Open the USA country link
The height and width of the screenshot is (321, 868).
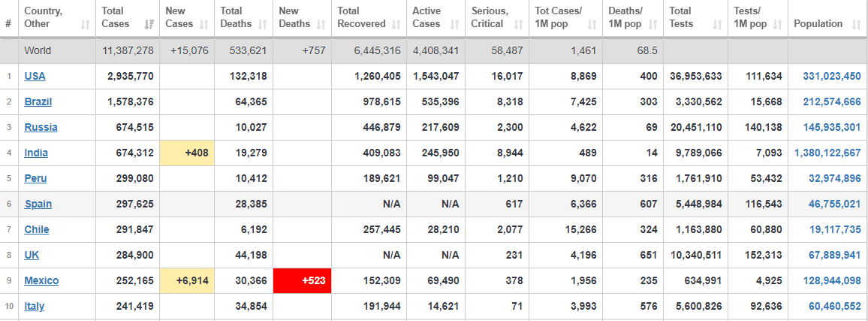coord(35,76)
